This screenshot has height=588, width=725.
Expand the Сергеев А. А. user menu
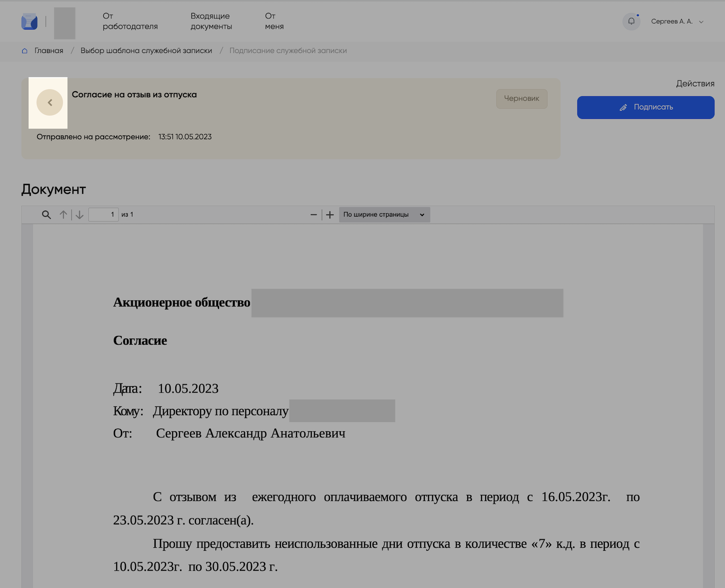pos(672,21)
